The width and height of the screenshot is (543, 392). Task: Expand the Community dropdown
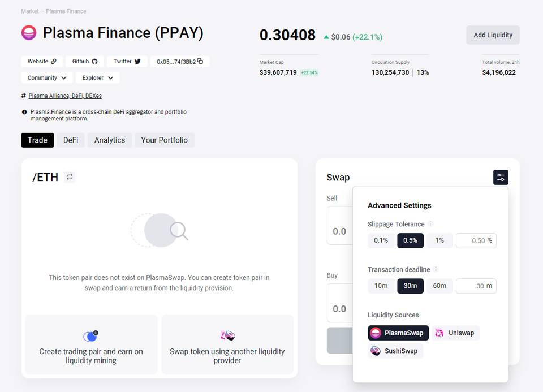click(x=47, y=77)
